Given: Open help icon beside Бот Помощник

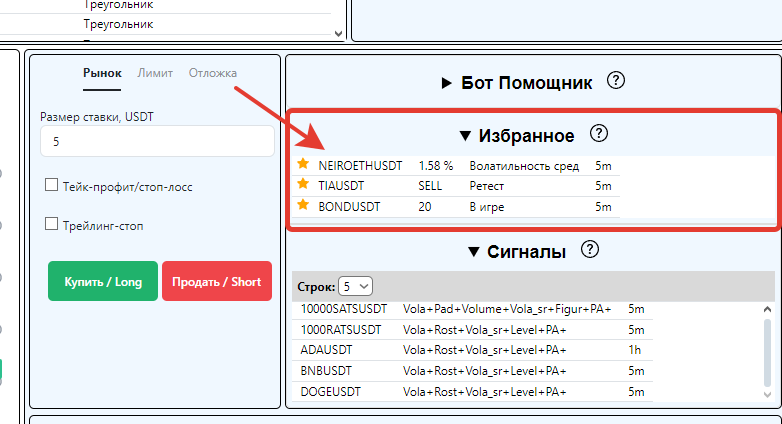Looking at the screenshot, I should pyautogui.click(x=616, y=81).
